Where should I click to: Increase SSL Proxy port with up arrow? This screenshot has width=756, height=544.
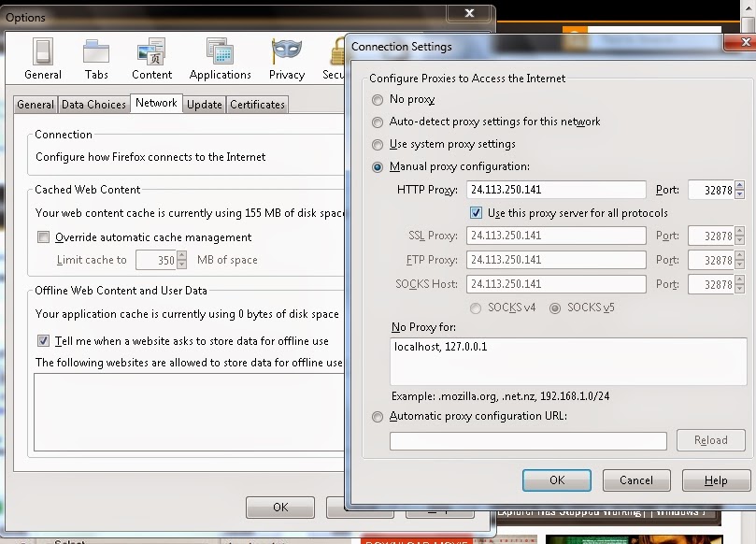point(740,231)
